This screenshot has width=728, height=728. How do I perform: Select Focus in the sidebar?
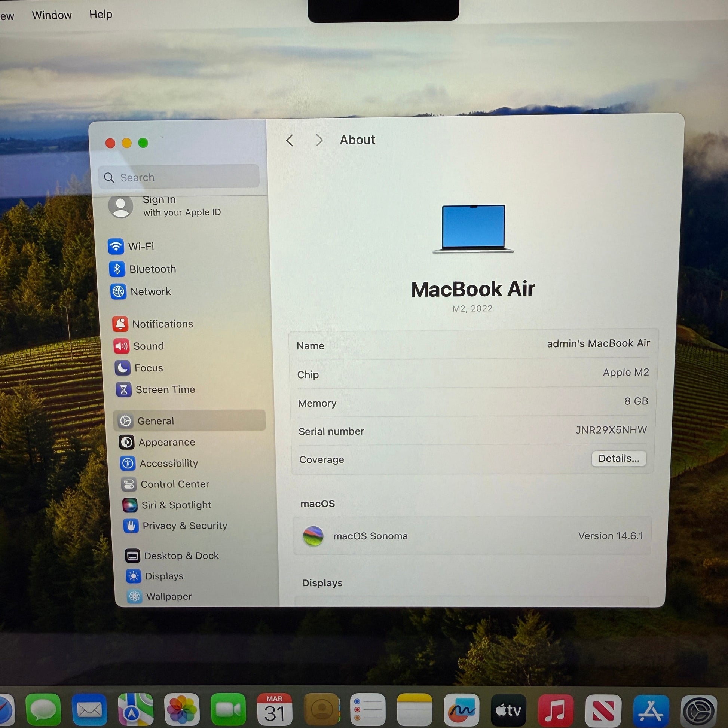pyautogui.click(x=139, y=368)
